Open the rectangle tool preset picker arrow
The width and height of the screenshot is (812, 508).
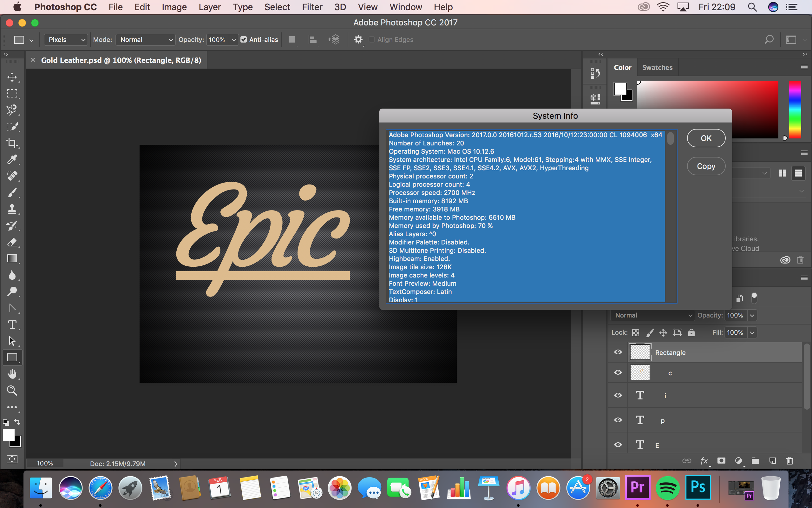(31, 40)
